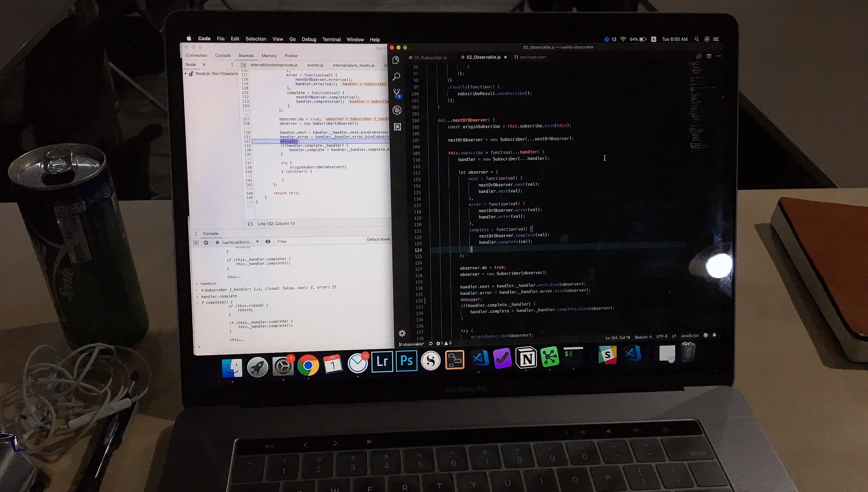
Task: Click the console Filter input field
Action: (x=304, y=241)
